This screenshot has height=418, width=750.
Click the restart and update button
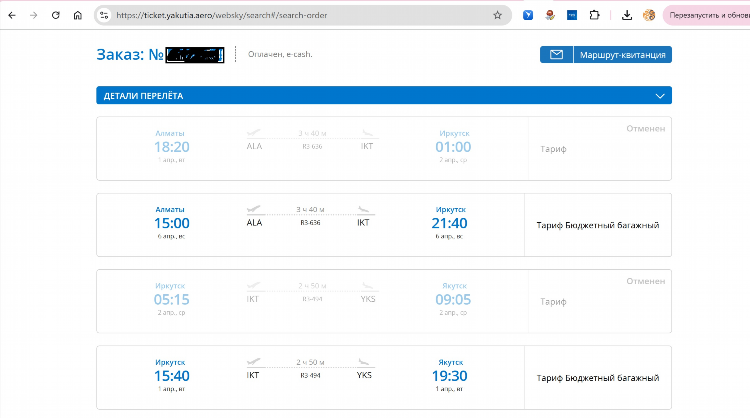pyautogui.click(x=706, y=15)
